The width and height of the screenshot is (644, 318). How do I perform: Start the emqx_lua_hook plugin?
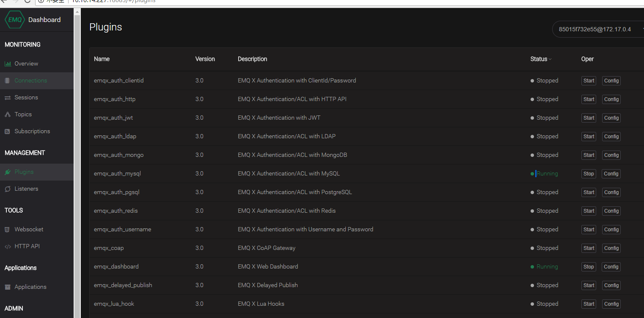click(589, 304)
